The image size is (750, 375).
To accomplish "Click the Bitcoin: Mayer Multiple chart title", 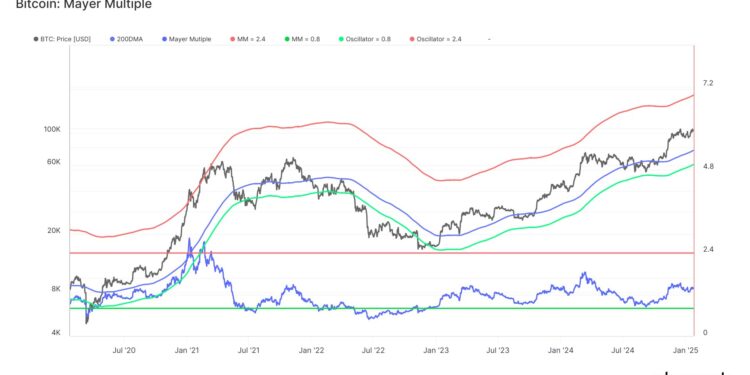I will 84,5.
